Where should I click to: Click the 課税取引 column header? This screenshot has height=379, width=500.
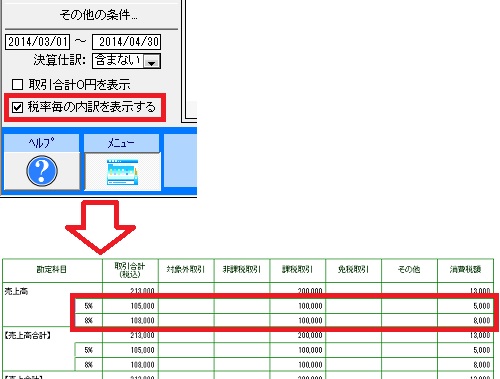point(297,269)
